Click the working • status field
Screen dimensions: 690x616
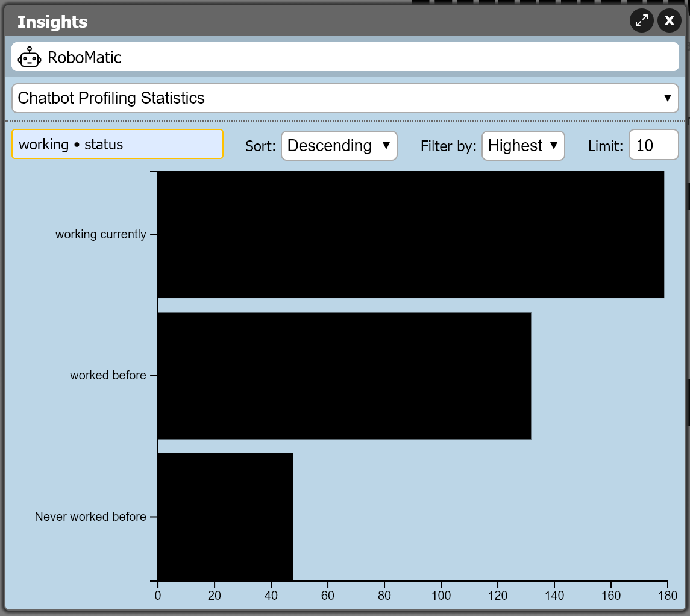pos(118,144)
